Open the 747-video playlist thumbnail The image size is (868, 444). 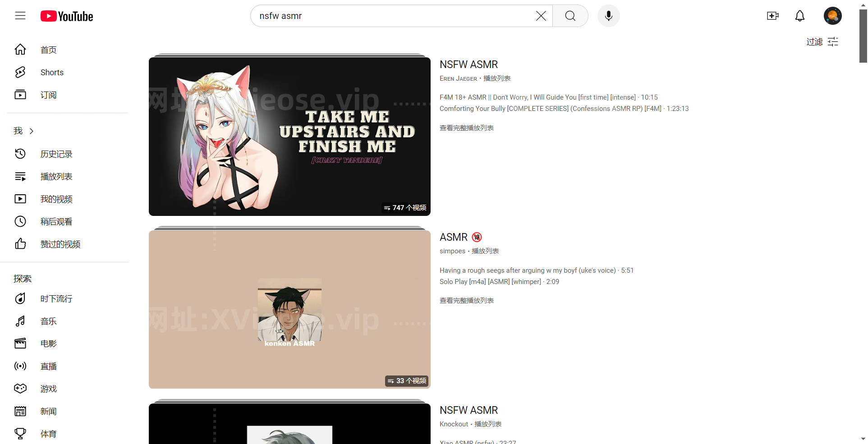click(289, 137)
